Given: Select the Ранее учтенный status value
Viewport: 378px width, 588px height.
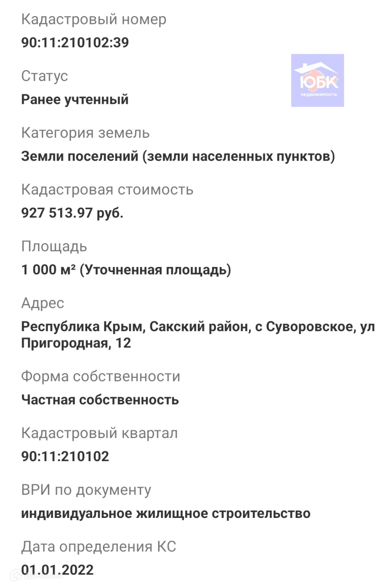Looking at the screenshot, I should pyautogui.click(x=75, y=99).
